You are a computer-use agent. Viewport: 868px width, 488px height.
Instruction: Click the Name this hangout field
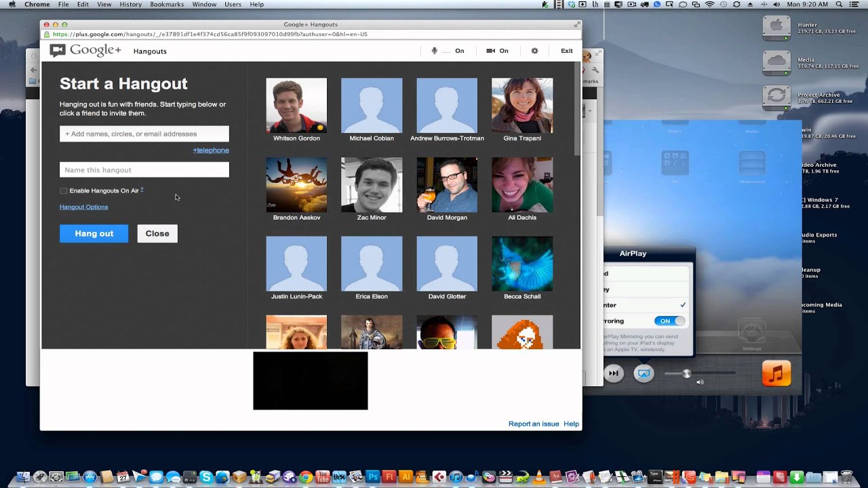(x=144, y=169)
